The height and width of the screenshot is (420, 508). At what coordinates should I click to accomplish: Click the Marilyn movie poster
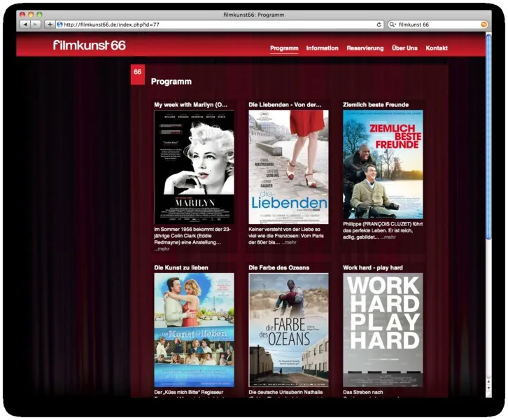click(194, 167)
